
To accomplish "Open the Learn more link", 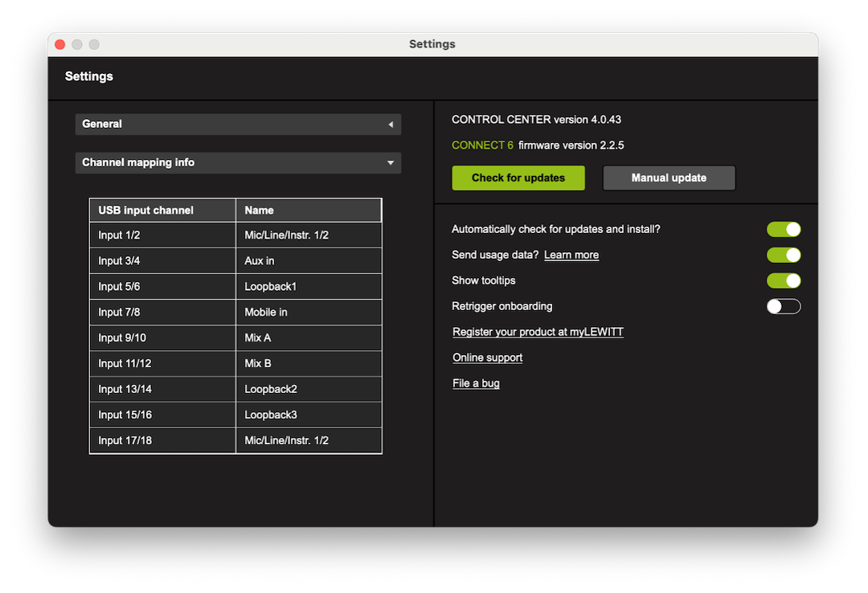I will pyautogui.click(x=571, y=255).
